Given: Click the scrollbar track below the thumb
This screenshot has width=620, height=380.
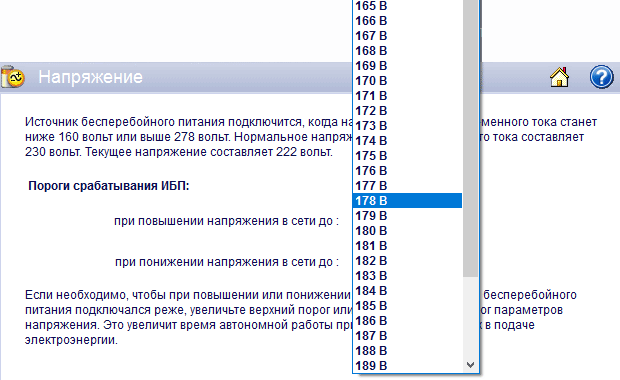Looking at the screenshot, I should (x=470, y=317).
